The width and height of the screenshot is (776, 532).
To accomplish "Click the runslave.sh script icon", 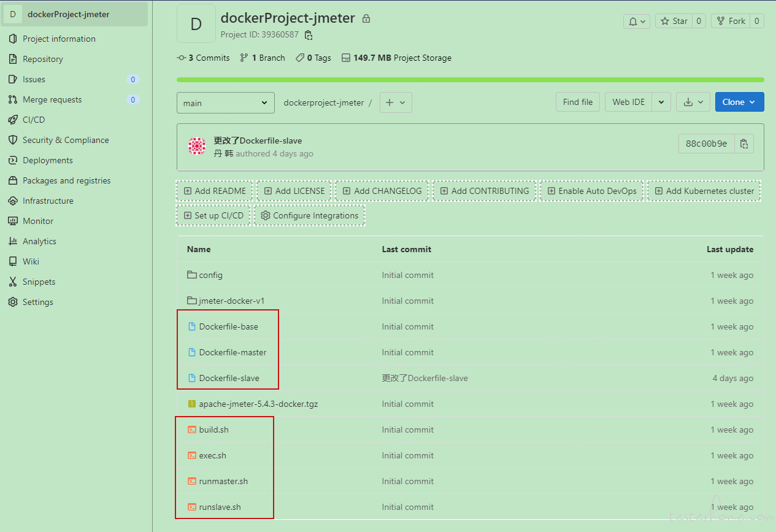I will tap(191, 507).
